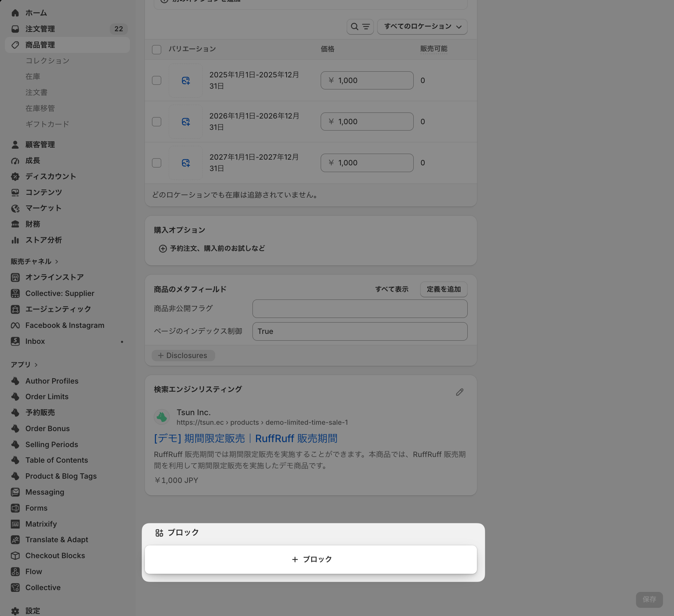Open the 予約販売 pre-order app
674x616 pixels.
[40, 413]
